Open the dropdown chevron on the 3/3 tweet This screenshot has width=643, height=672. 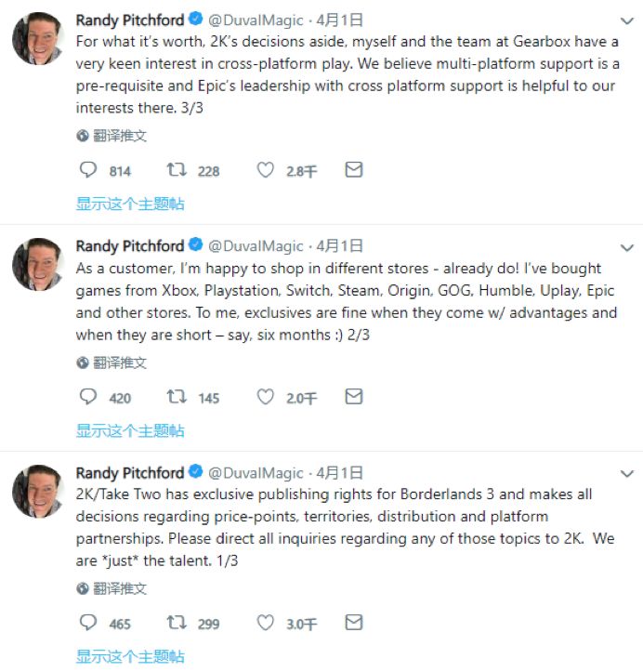pos(626,20)
